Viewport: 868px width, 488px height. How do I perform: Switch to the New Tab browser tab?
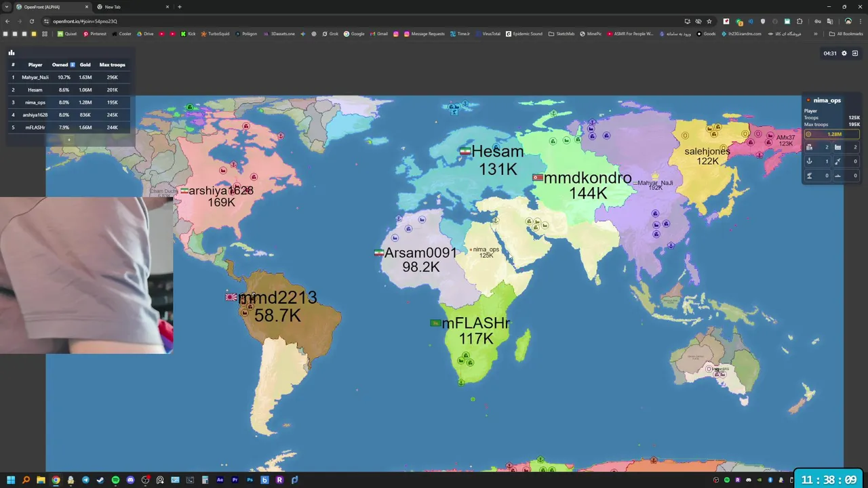point(132,7)
